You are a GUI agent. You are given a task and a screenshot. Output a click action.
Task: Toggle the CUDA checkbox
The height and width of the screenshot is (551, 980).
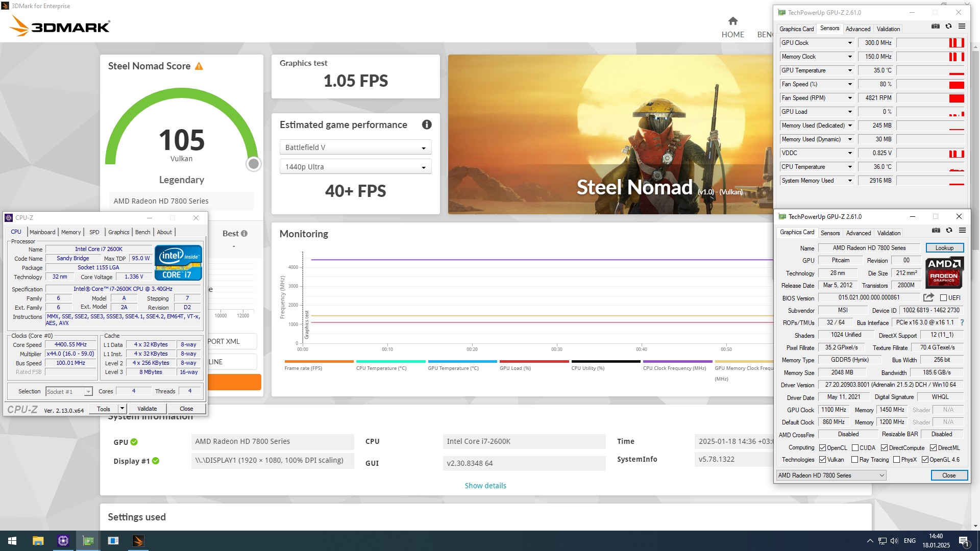click(x=855, y=448)
